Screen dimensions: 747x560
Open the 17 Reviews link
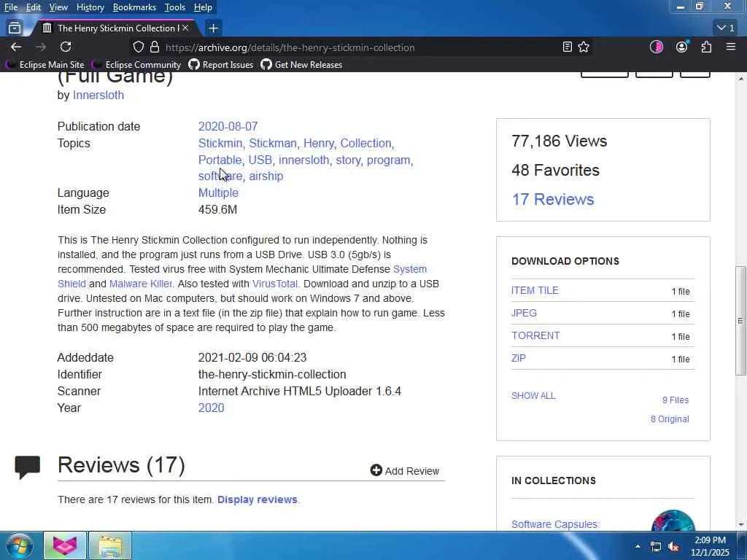point(553,199)
